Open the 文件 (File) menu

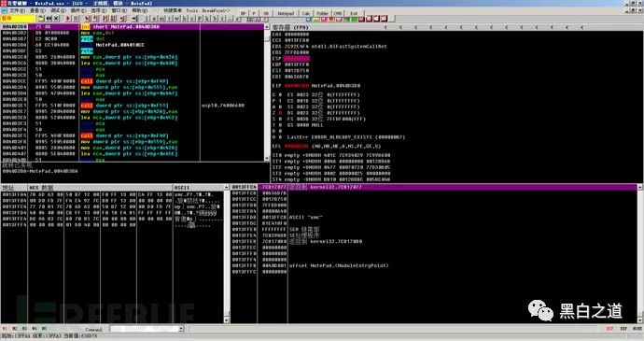tap(17, 10)
